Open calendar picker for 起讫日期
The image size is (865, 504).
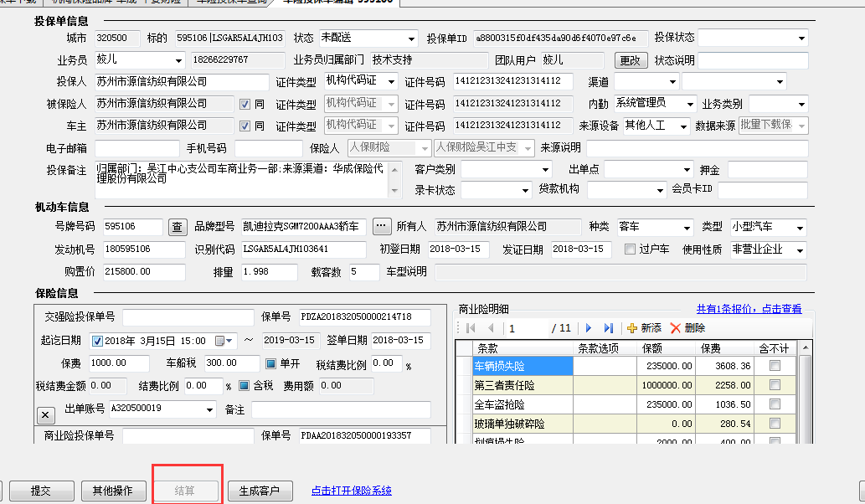tap(224, 341)
